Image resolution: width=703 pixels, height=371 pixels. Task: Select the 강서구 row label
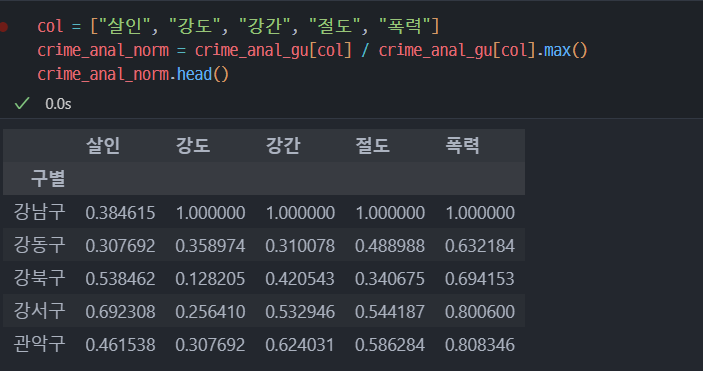coord(39,311)
